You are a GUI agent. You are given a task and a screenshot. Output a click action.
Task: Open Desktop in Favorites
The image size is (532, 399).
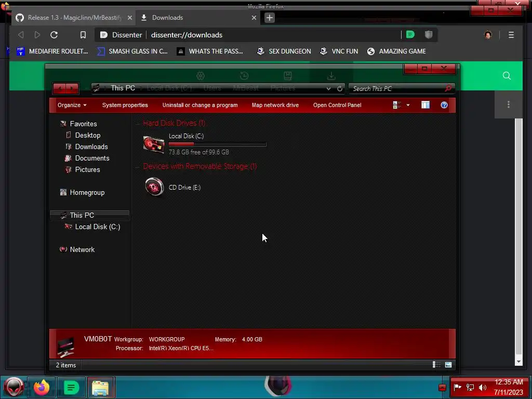(87, 136)
